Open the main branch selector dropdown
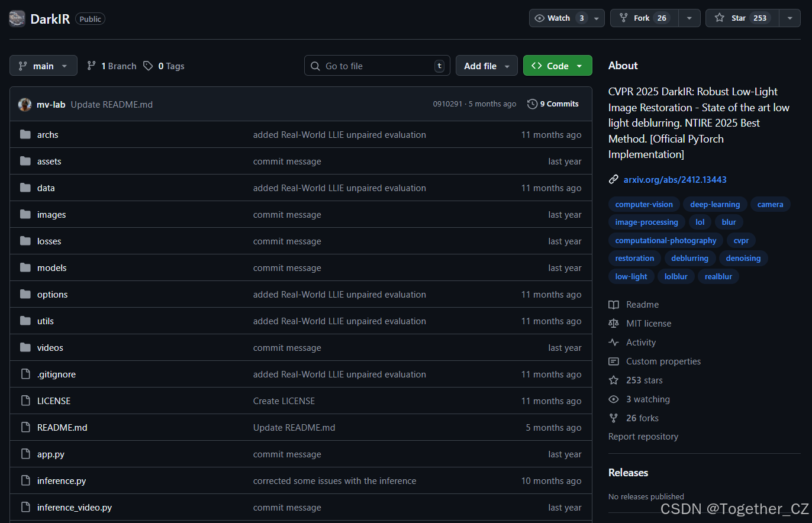 click(43, 66)
